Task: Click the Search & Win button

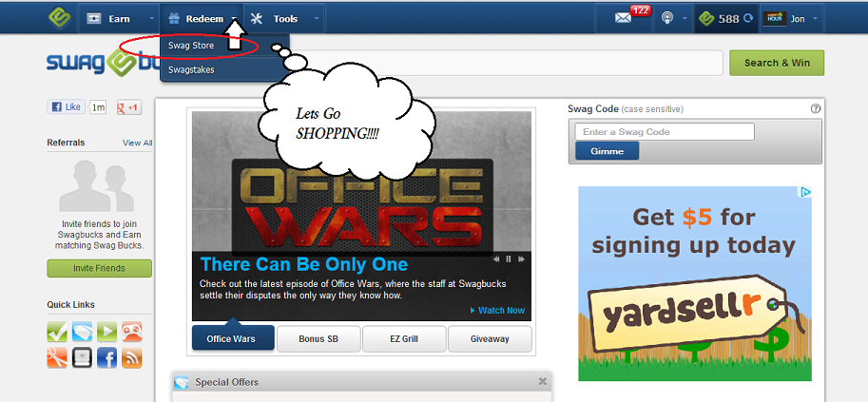Action: coord(777,63)
